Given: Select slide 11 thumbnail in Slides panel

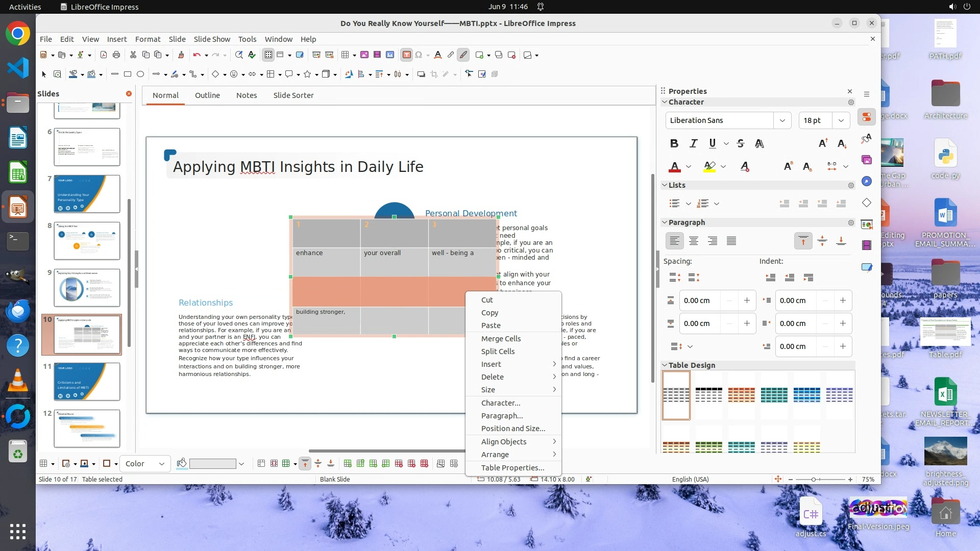Looking at the screenshot, I should click(x=87, y=382).
